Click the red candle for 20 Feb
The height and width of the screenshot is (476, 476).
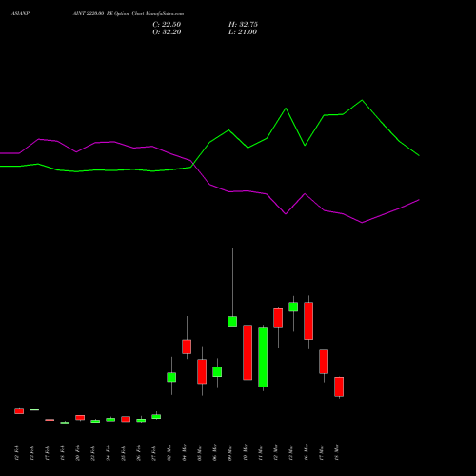pyautogui.click(x=80, y=418)
